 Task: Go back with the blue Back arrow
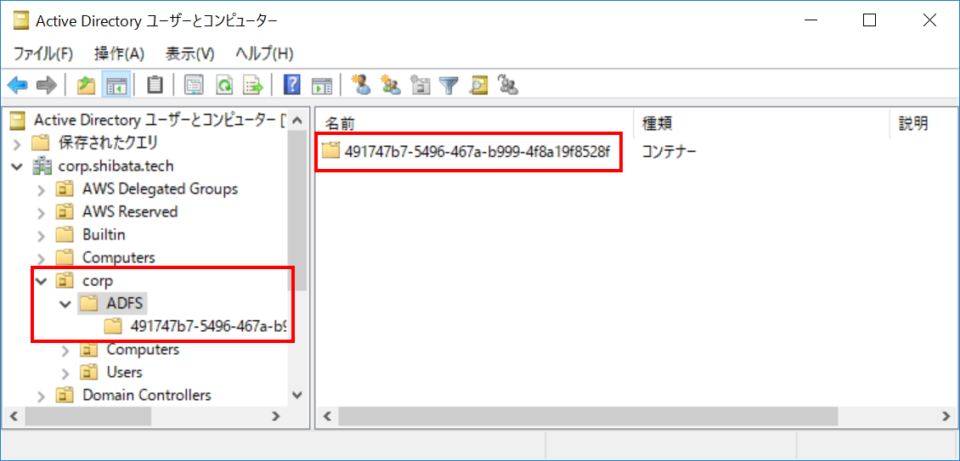(x=17, y=86)
